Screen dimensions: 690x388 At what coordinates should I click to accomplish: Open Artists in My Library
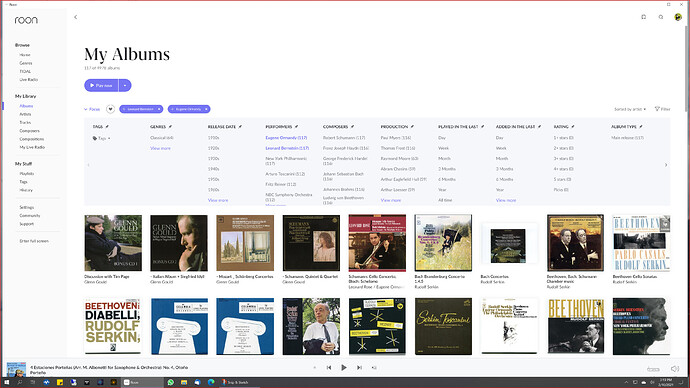pos(26,114)
